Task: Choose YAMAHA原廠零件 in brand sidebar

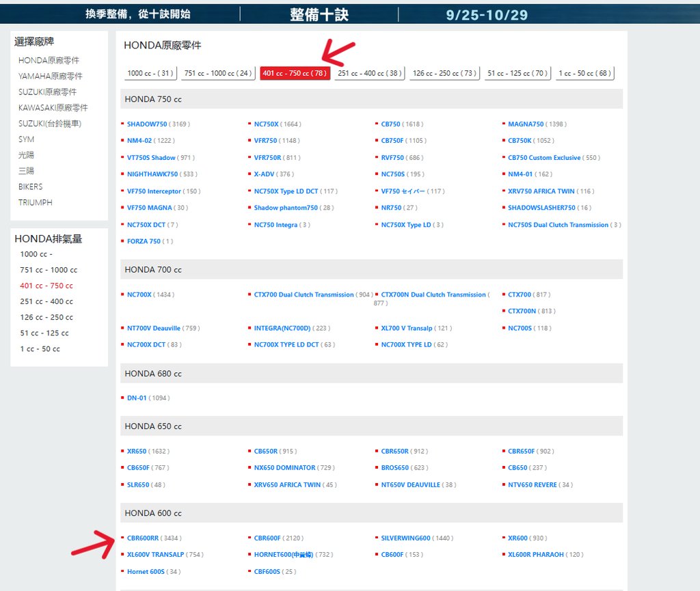Action: [x=51, y=77]
